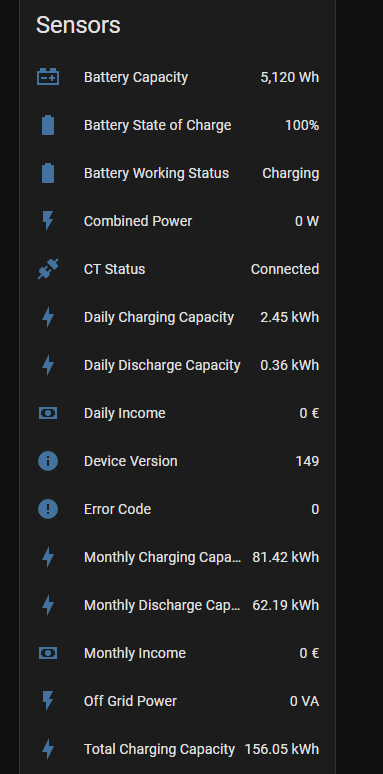The image size is (383, 774).
Task: Click the Combined Power flash icon
Action: 48,221
